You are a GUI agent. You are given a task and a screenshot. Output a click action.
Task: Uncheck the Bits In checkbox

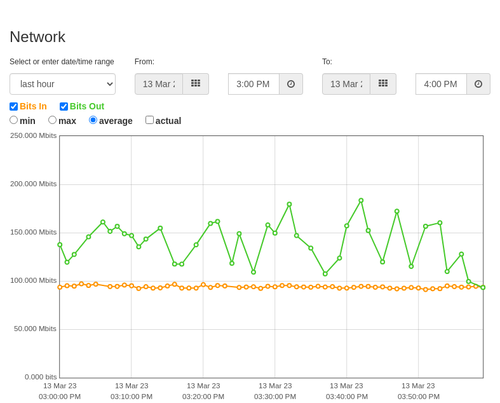point(14,106)
